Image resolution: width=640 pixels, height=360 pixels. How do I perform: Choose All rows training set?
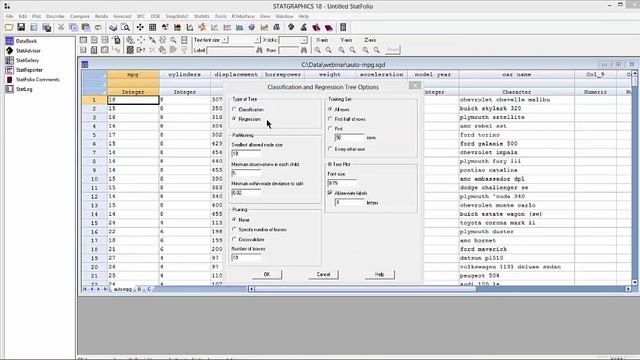(x=339, y=109)
